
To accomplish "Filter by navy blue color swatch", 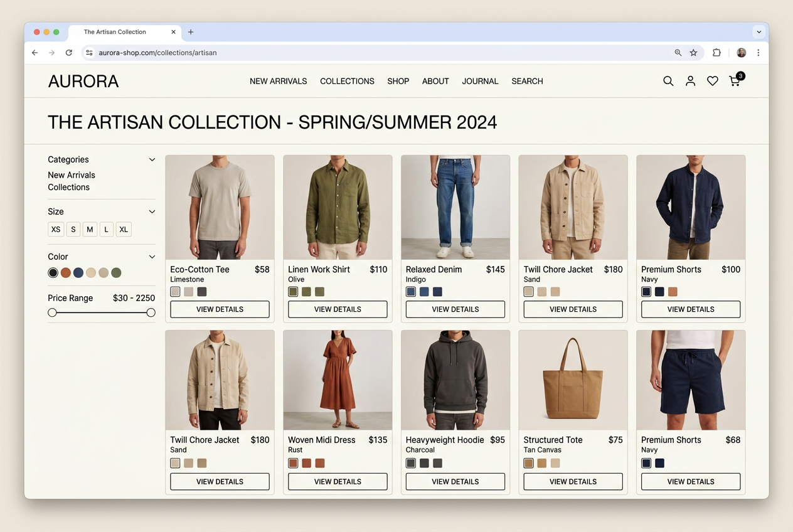I will 78,273.
